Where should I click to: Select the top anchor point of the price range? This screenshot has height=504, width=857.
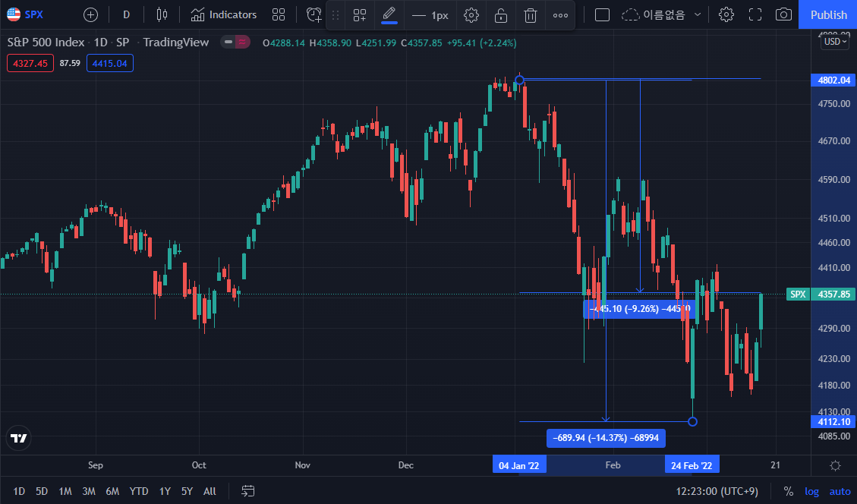(x=520, y=80)
